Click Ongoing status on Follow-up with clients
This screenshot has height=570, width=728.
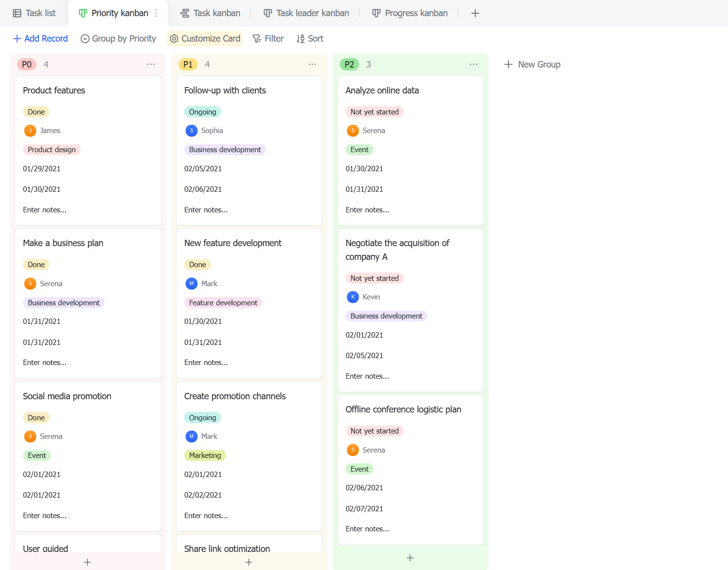tap(202, 112)
